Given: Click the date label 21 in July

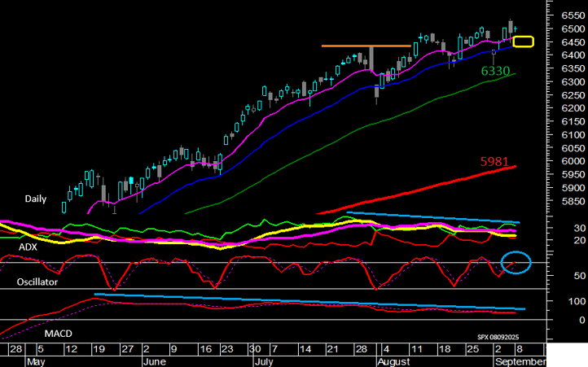Looking at the screenshot, I should (x=332, y=349).
